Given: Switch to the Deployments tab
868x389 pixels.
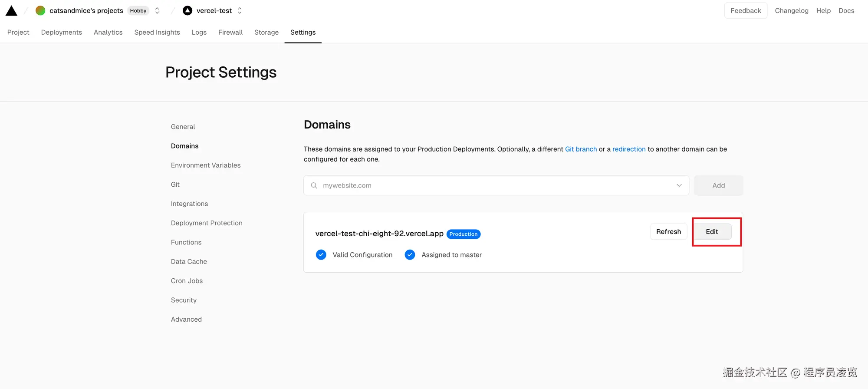Looking at the screenshot, I should point(62,32).
